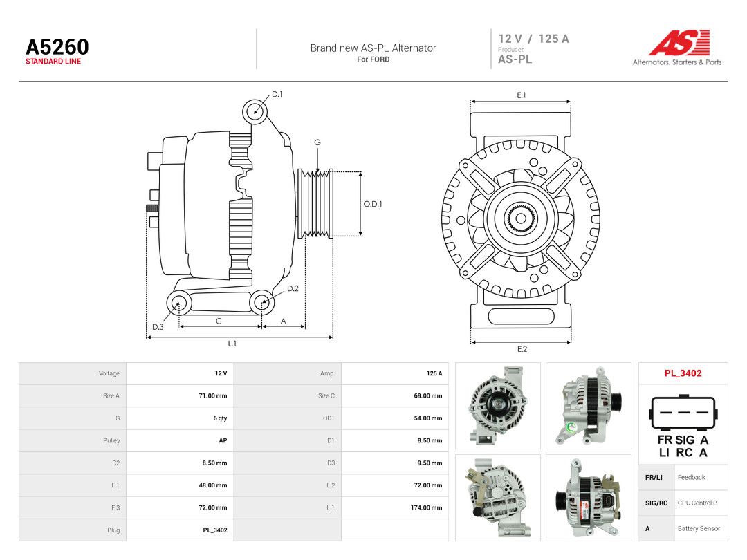Click the 'Alternators, Starters & Parts' tagline
Screen dimensions: 747x560
coord(677,62)
